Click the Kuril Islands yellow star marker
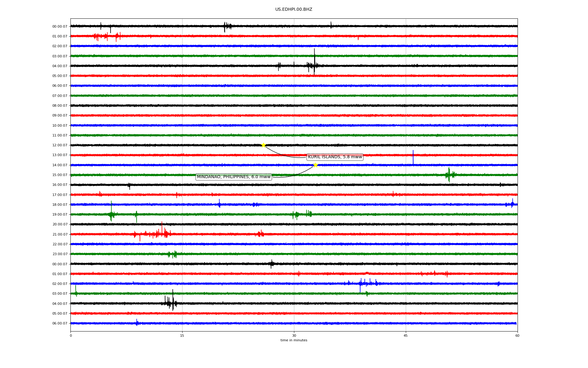The width and height of the screenshot is (588, 368). [263, 145]
